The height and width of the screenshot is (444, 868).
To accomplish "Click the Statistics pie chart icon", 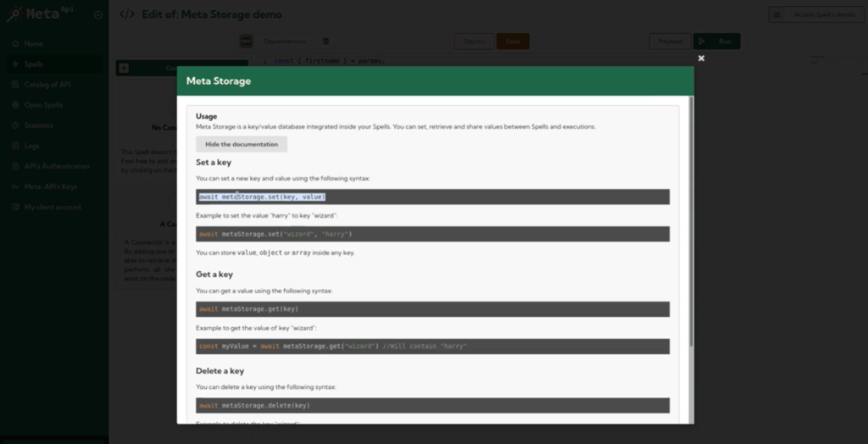I will coord(15,125).
